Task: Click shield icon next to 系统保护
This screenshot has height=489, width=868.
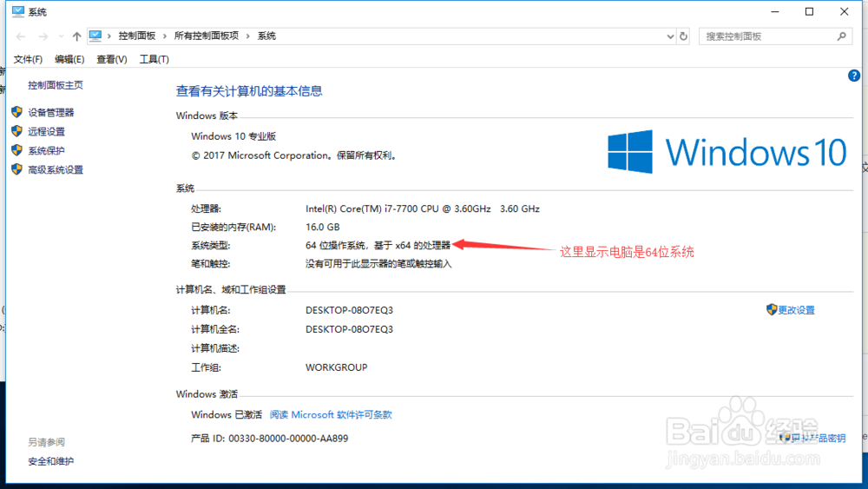Action: [x=16, y=150]
